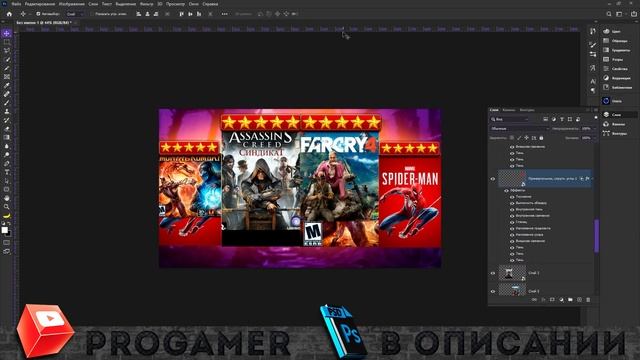Open the workspace switcher icon dropdown
Screen dimensions: 640x360
[x=620, y=14]
